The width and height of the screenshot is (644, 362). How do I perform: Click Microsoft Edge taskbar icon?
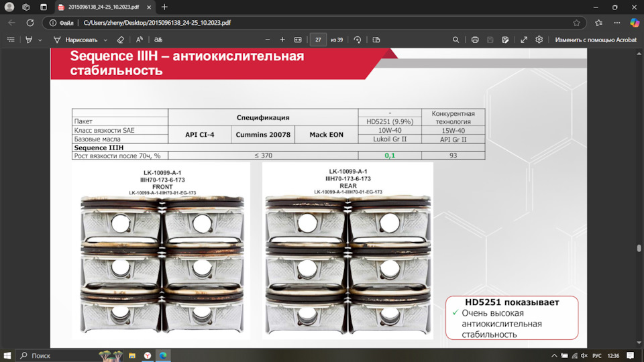[163, 355]
